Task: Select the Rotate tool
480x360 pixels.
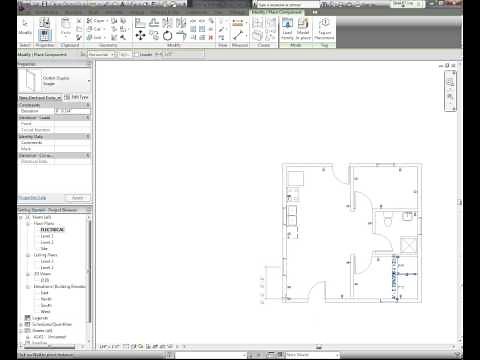Action: coord(167,35)
